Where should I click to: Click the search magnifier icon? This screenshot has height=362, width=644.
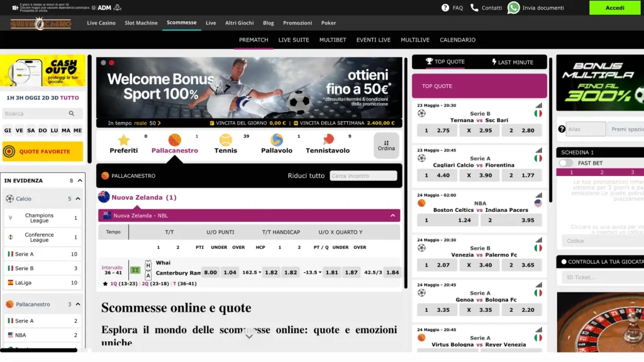(x=72, y=113)
